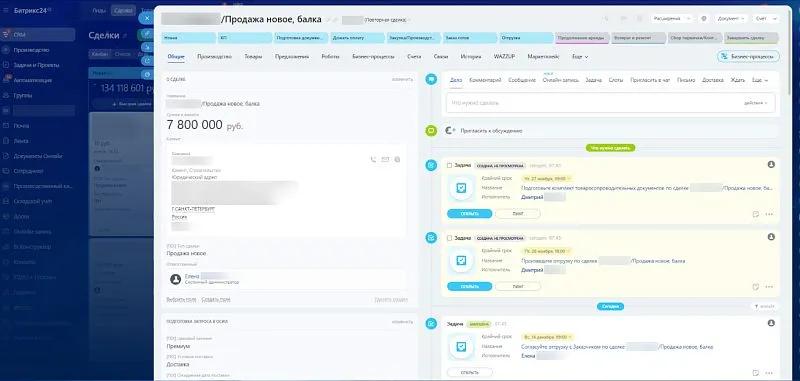Click the timeline chat bubble icon beside Дело
800x381 pixels.
click(431, 79)
